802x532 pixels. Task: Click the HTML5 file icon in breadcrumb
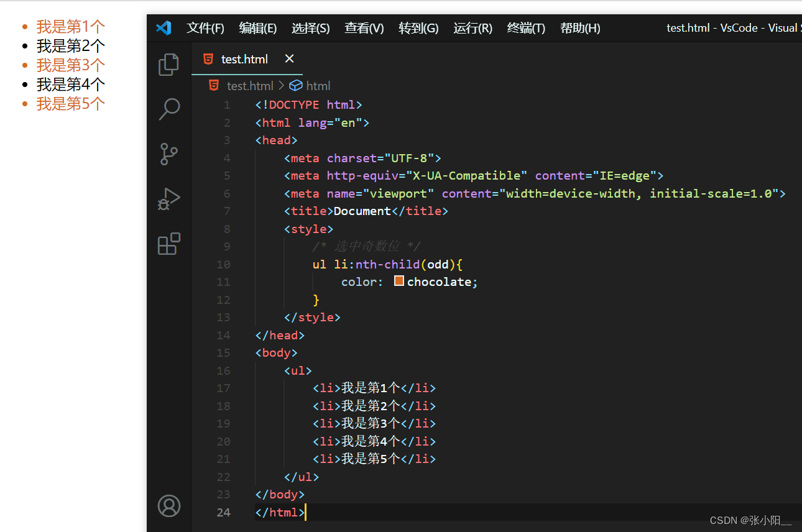coord(214,86)
